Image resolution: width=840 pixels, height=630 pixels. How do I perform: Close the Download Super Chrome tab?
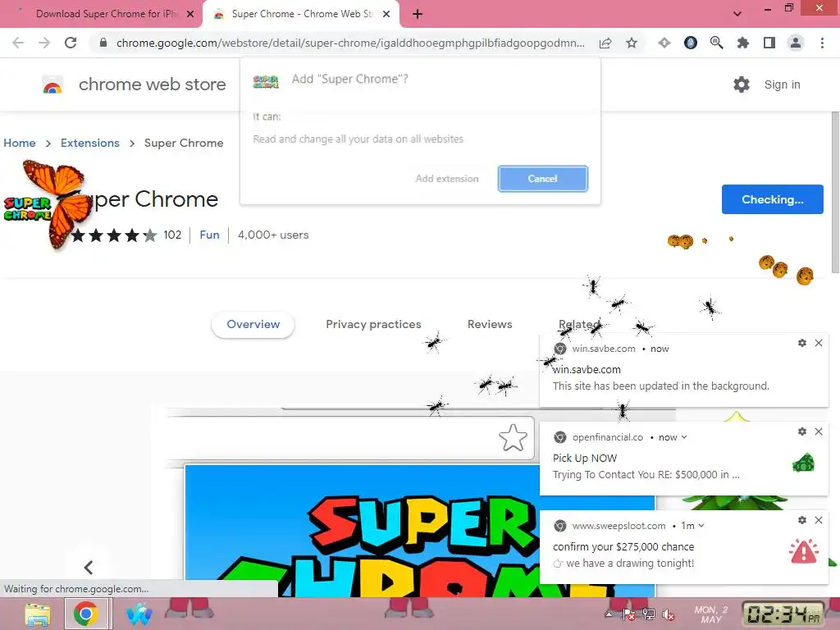(x=190, y=15)
